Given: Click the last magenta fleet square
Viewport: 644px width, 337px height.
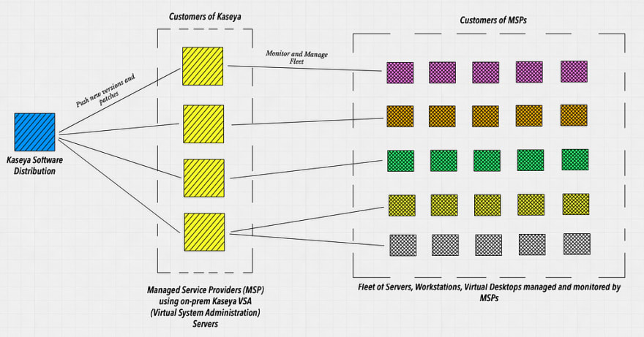Looking at the screenshot, I should [574, 72].
